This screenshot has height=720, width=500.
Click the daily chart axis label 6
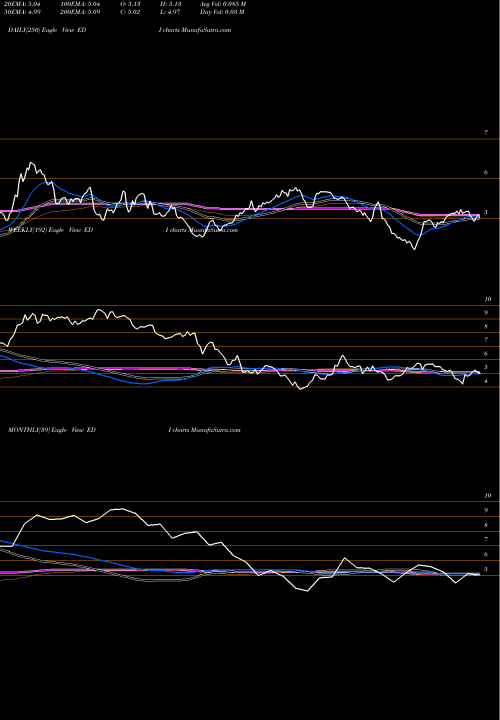(x=486, y=173)
